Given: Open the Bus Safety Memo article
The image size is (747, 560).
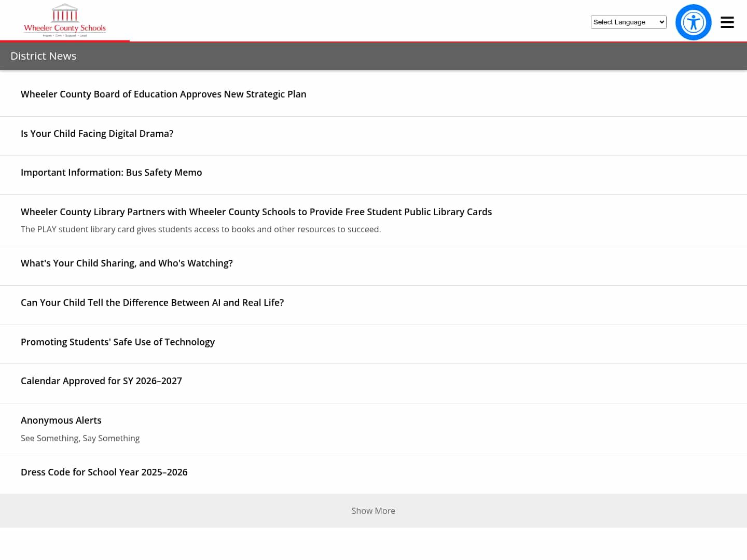Looking at the screenshot, I should pyautogui.click(x=112, y=173).
